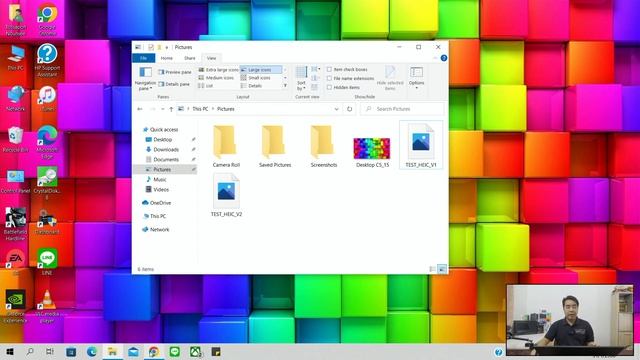Viewport: 640px width, 360px height.
Task: Open Recycle Bin on desktop
Action: [15, 140]
